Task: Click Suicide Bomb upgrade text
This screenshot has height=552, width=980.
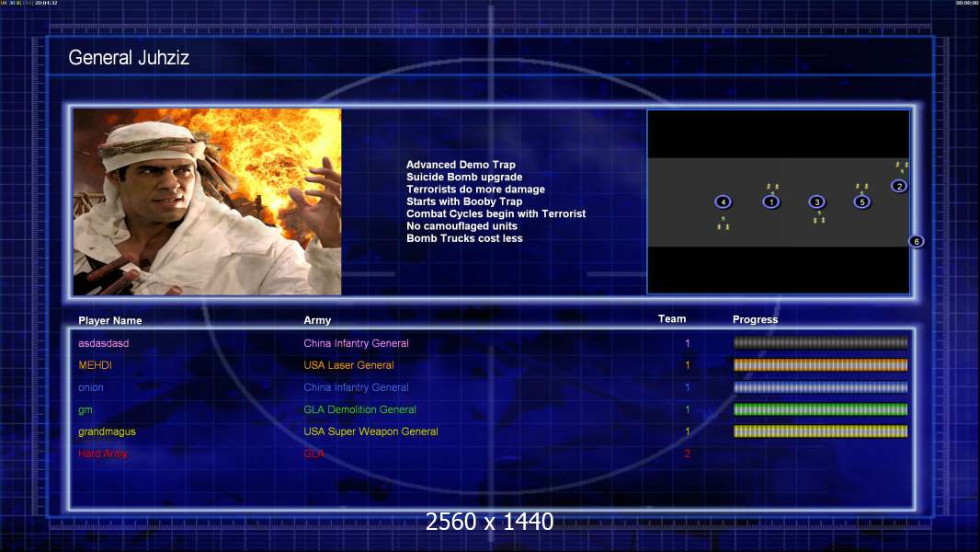Action: pos(464,177)
